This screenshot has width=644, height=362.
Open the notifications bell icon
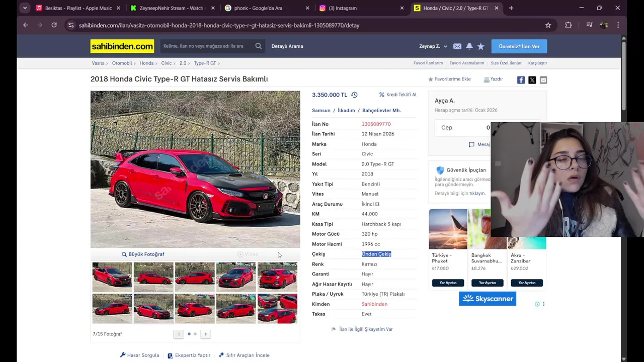tap(469, 46)
